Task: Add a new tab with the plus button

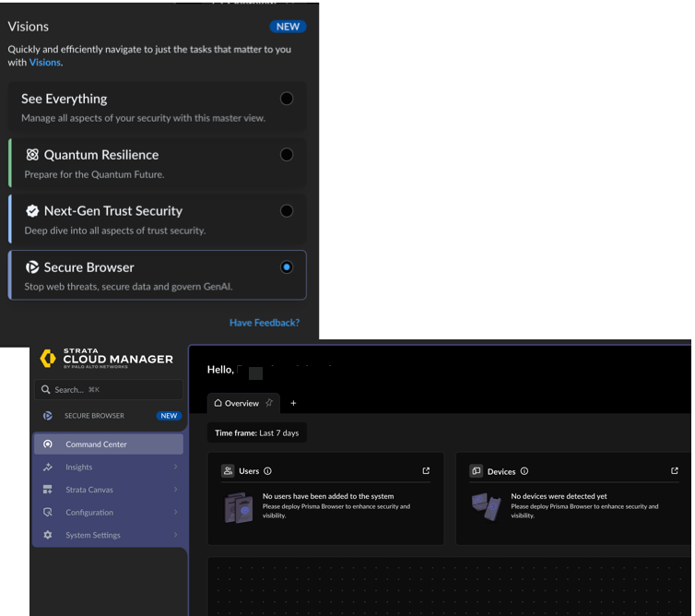Action: point(293,404)
